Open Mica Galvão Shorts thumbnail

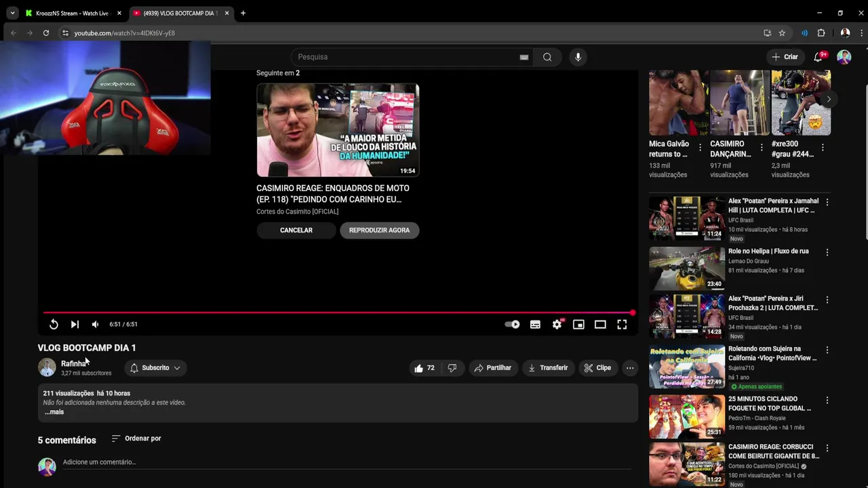tap(679, 103)
